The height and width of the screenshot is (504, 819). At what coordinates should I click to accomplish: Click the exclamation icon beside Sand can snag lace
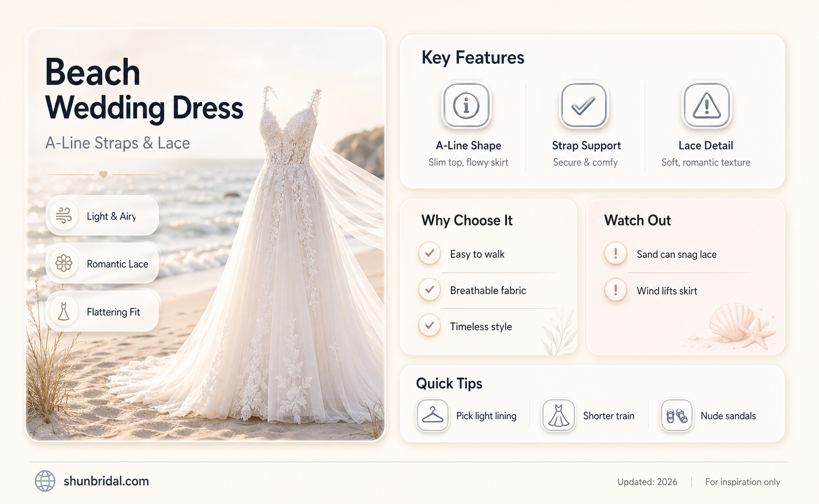[x=616, y=254]
